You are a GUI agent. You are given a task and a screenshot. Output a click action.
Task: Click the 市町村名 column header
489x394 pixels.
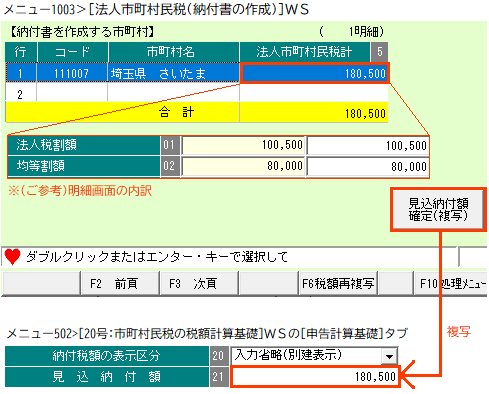pyautogui.click(x=174, y=52)
